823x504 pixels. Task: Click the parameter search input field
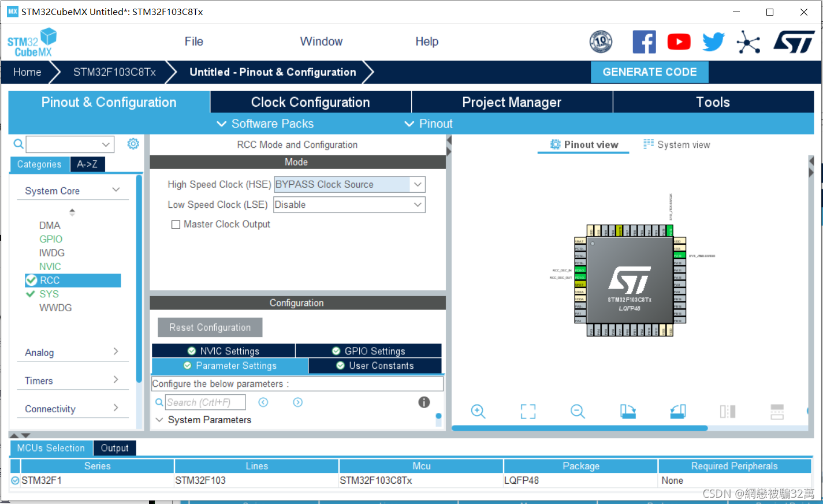tap(206, 402)
